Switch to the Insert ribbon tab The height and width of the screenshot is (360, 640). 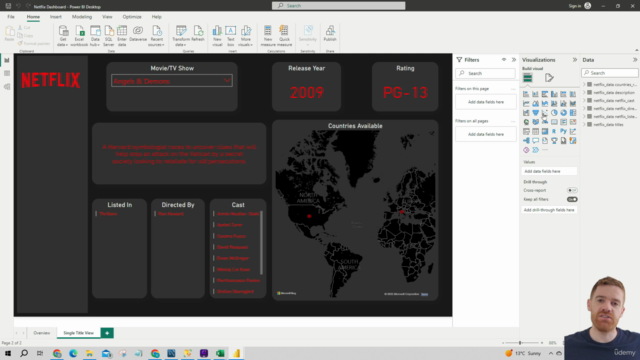[56, 17]
